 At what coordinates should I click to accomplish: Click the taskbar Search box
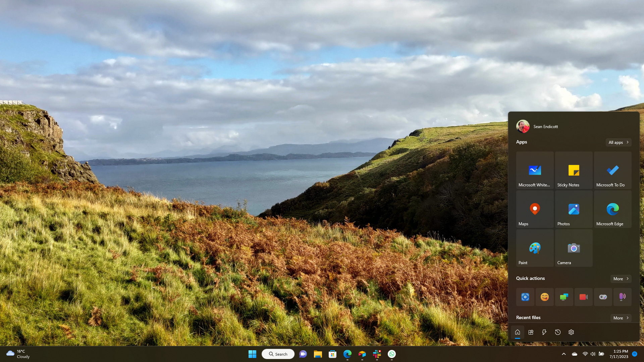(x=278, y=354)
